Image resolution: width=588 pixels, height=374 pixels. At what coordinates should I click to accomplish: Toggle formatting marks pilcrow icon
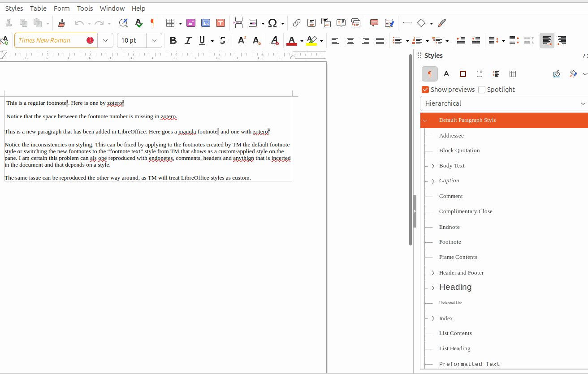tap(152, 23)
